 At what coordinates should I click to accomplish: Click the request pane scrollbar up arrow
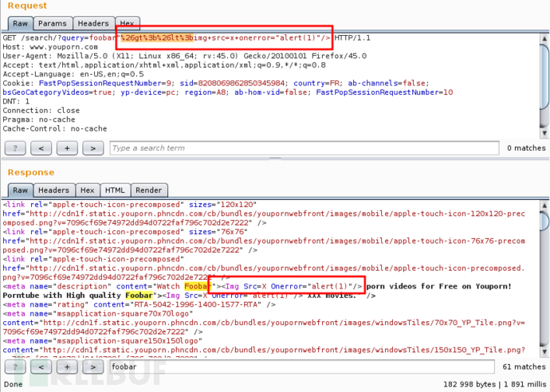[544, 38]
